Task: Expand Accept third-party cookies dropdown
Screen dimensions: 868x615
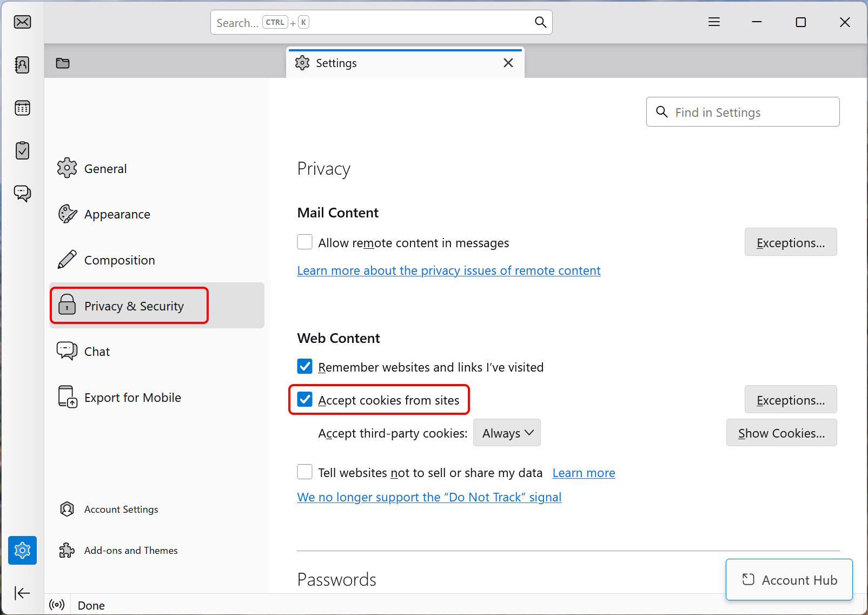Action: [x=507, y=433]
